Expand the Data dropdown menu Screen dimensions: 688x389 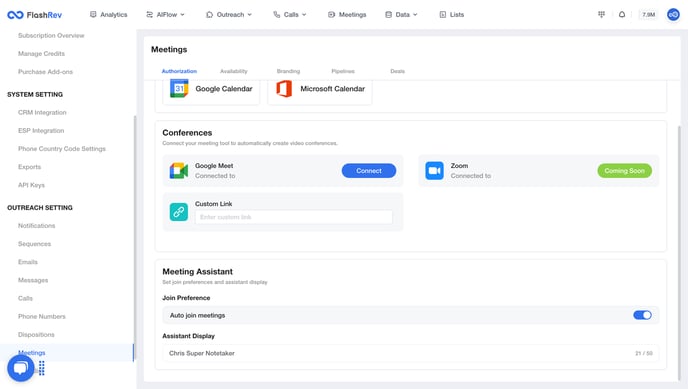coord(401,14)
